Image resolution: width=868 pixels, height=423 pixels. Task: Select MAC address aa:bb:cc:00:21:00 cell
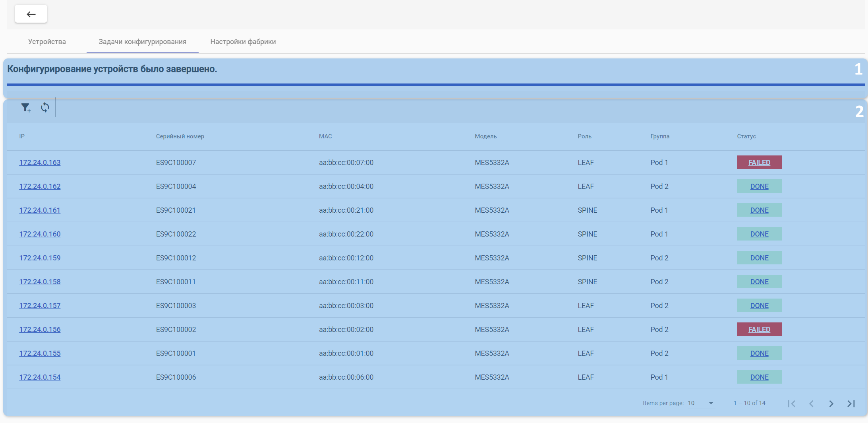point(346,210)
